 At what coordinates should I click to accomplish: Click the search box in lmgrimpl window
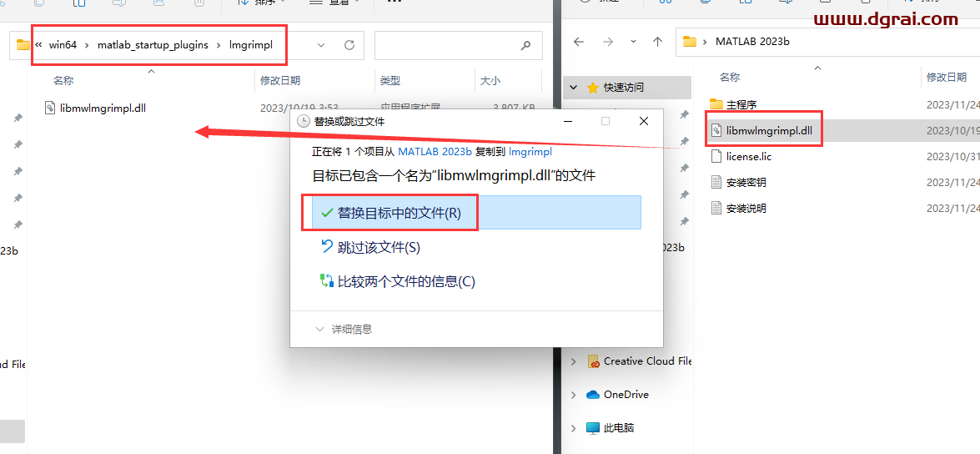tap(458, 45)
